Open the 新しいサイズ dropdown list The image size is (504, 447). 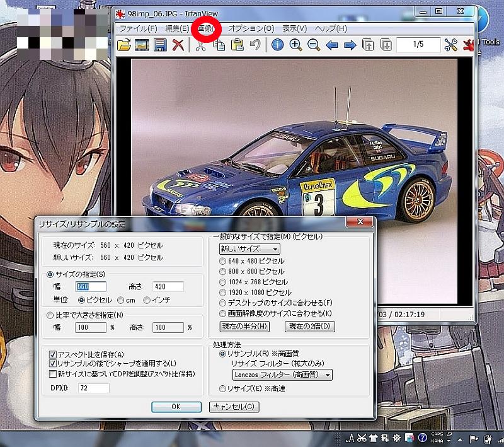point(249,248)
